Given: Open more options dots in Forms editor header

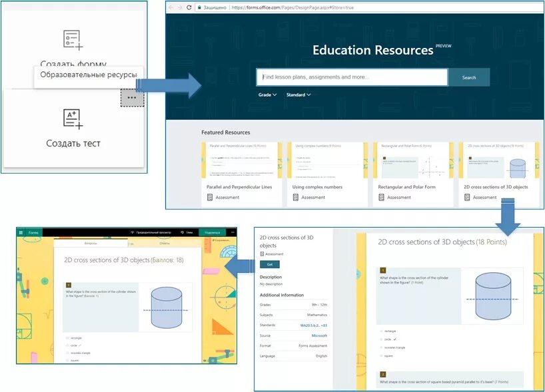Looking at the screenshot, I should pos(233,232).
